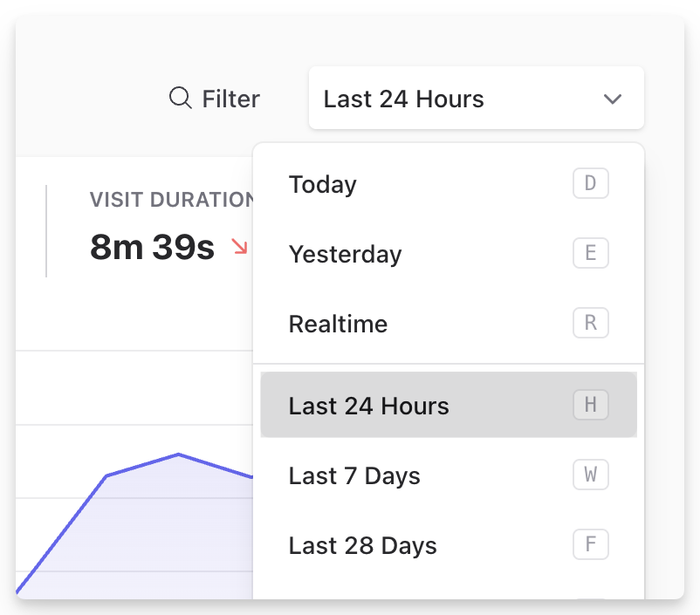Open the Filter text link
The height and width of the screenshot is (615, 700).
(x=230, y=99)
